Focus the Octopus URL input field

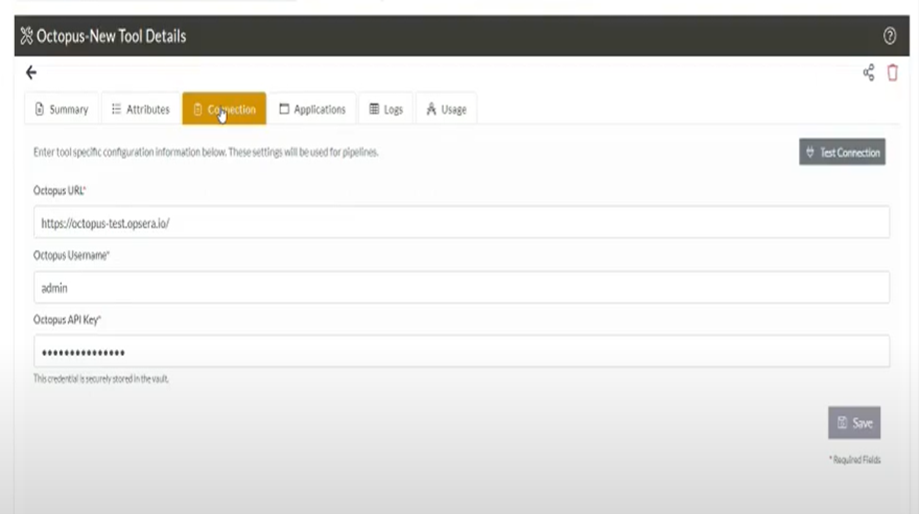[x=461, y=223]
